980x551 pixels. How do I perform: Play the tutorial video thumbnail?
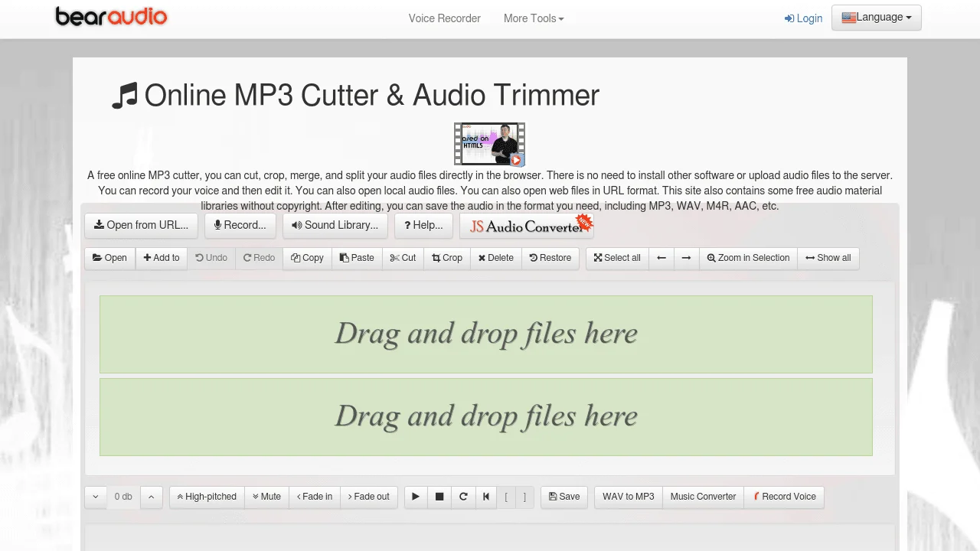point(489,144)
